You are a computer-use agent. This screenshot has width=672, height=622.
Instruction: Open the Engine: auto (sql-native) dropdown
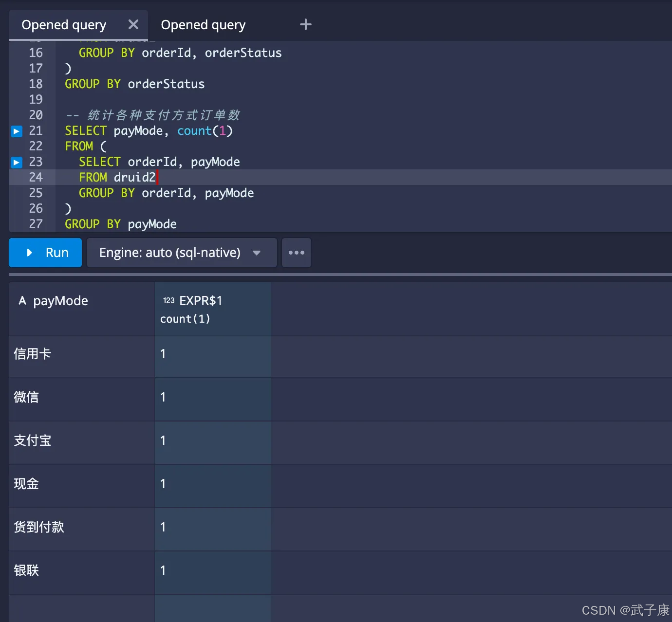(x=182, y=253)
